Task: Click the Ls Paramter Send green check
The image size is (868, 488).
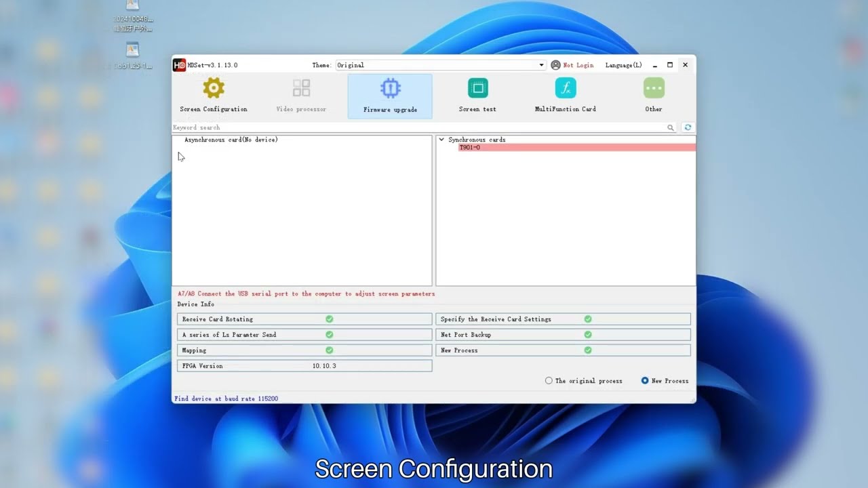Action: (x=329, y=334)
